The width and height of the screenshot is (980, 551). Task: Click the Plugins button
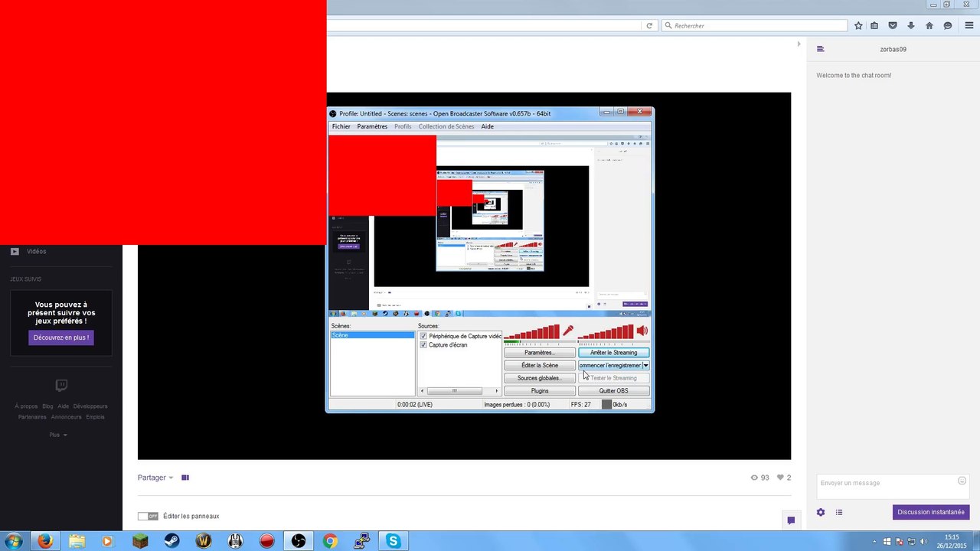540,391
